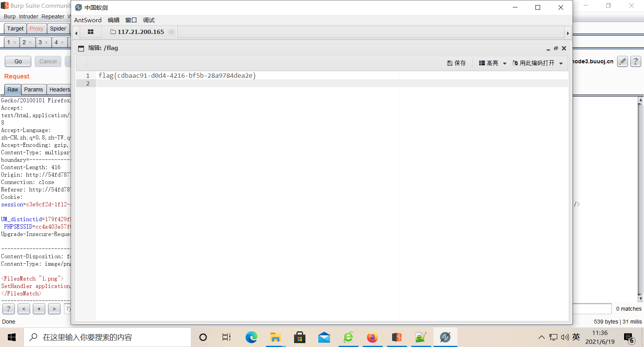Open the 用此编码打开 encoding dropdown
This screenshot has width=644, height=347.
click(538, 63)
